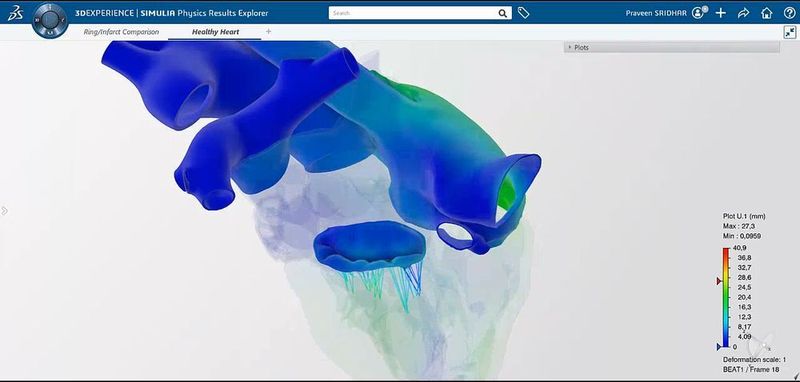Click the blue mitral valve model part
The height and width of the screenshot is (382, 800).
pos(370,245)
